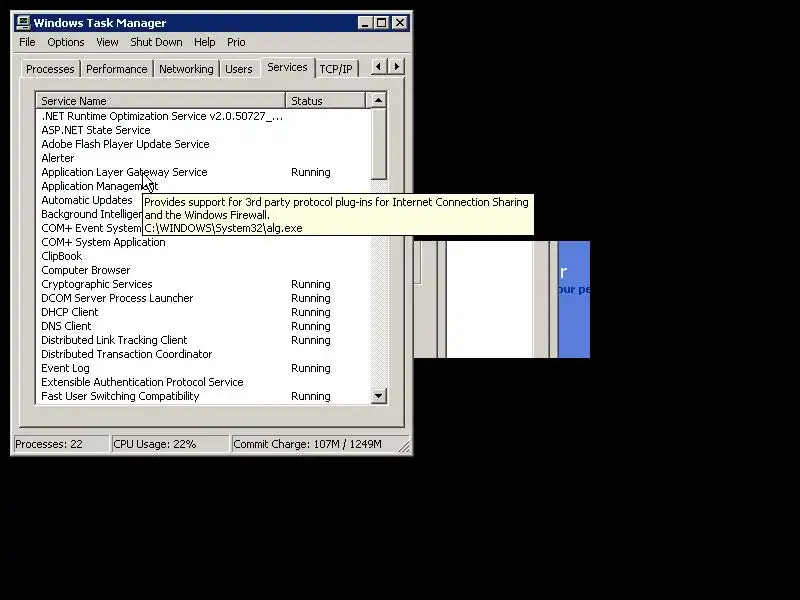The image size is (800, 600).
Task: Sort by the Status column header
Action: [x=326, y=101]
